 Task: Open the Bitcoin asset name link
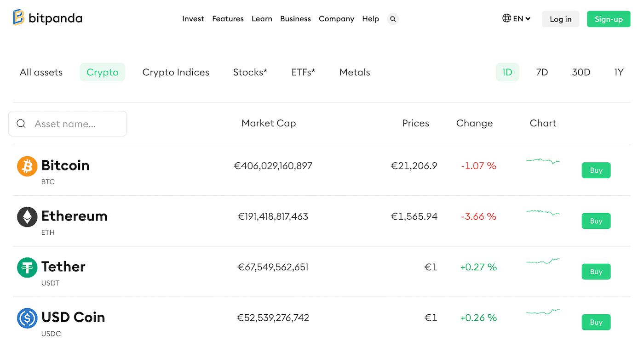click(x=65, y=165)
